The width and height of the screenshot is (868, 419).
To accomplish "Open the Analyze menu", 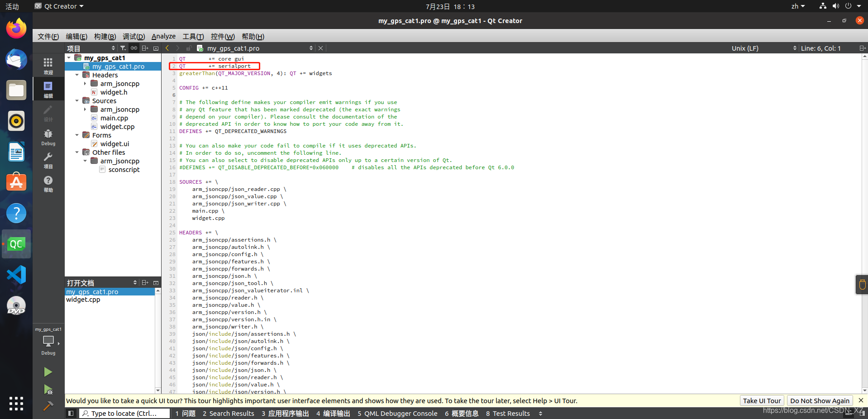I will (x=163, y=36).
